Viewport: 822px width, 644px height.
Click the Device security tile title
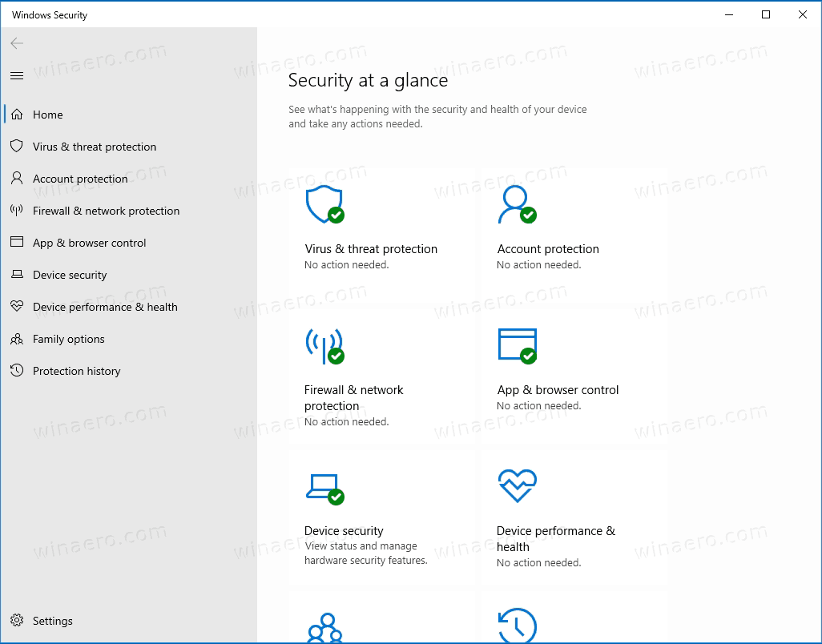(344, 531)
